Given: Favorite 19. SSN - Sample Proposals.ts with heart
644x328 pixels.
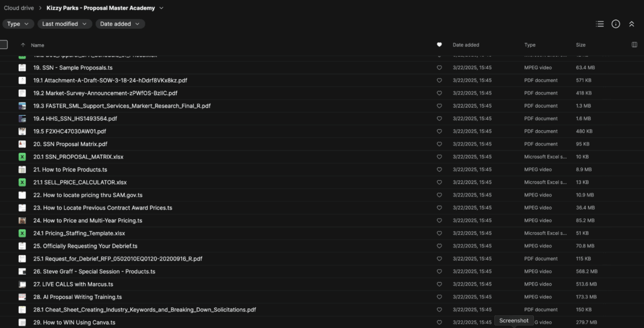Looking at the screenshot, I should tap(439, 67).
